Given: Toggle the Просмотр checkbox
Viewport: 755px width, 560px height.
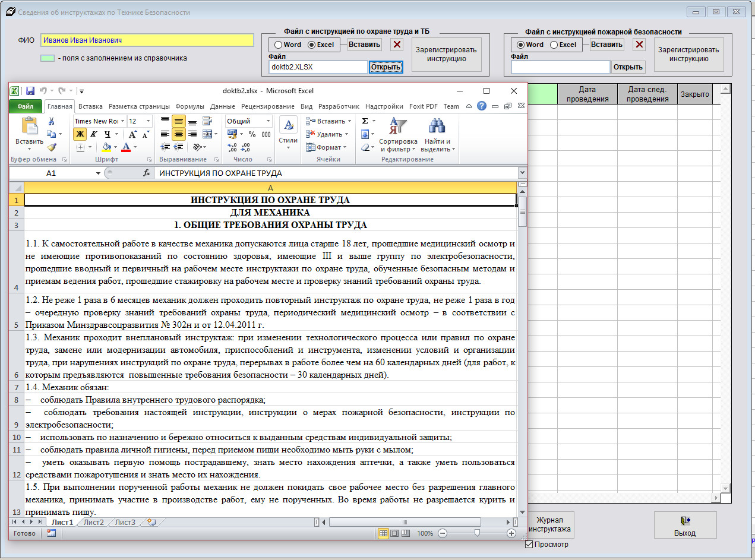Looking at the screenshot, I should tap(529, 544).
